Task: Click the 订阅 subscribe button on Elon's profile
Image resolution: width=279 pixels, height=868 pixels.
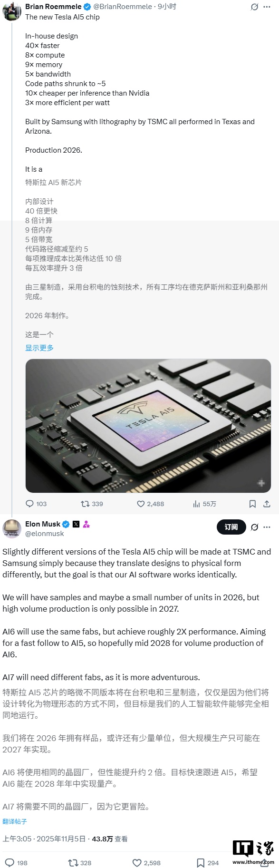Action: [231, 527]
